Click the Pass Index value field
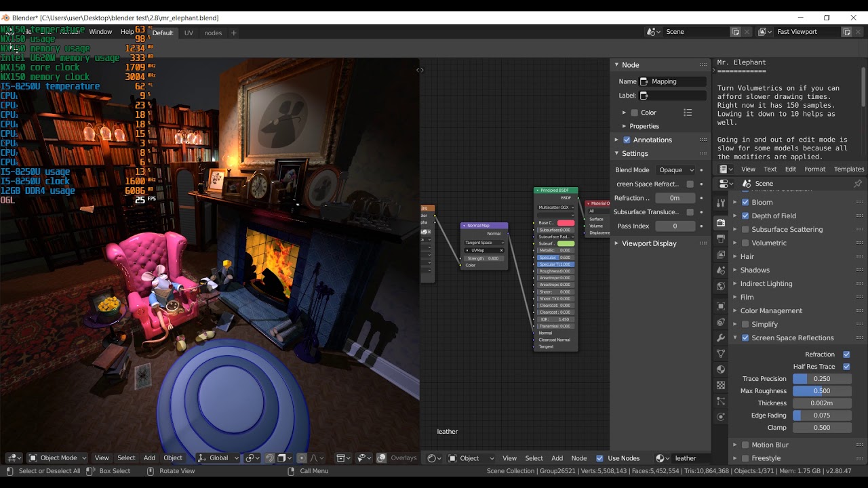 tap(675, 226)
